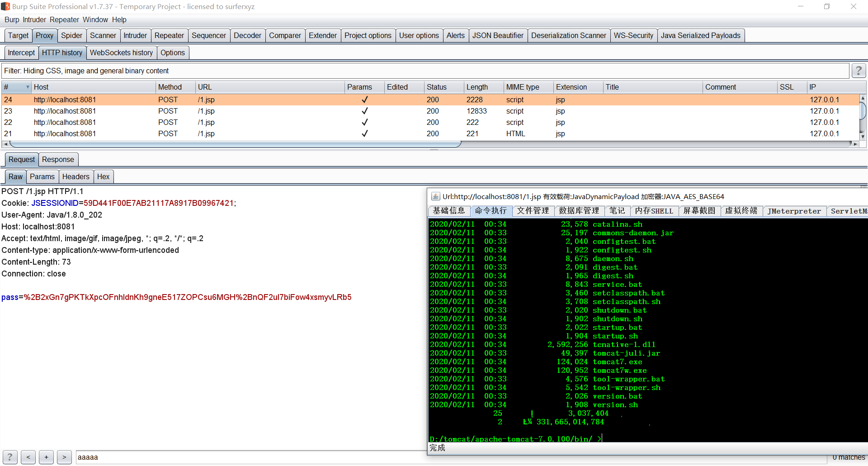Open the Java Serialized Payloads tab
Screen dimensions: 868x466
pos(701,35)
